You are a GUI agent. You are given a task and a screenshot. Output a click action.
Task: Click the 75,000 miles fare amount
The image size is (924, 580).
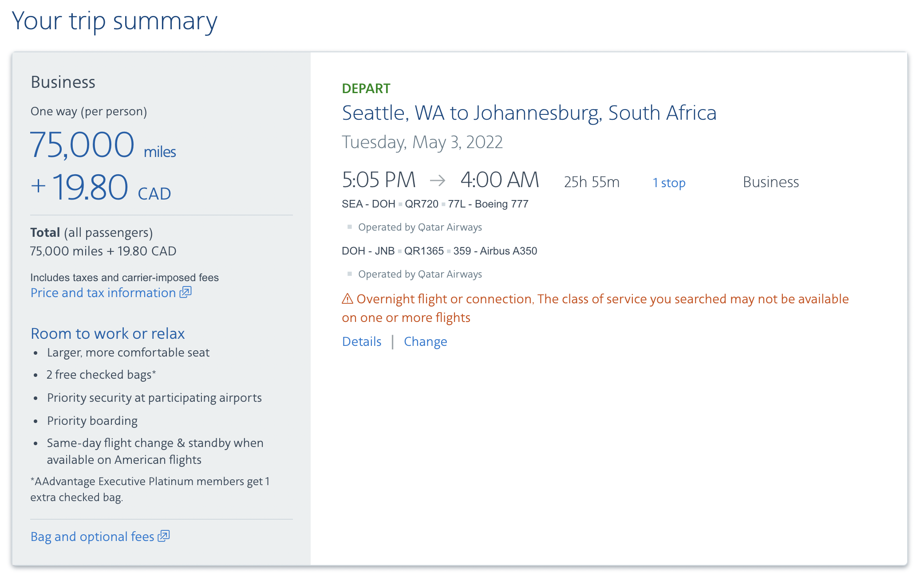pyautogui.click(x=103, y=145)
